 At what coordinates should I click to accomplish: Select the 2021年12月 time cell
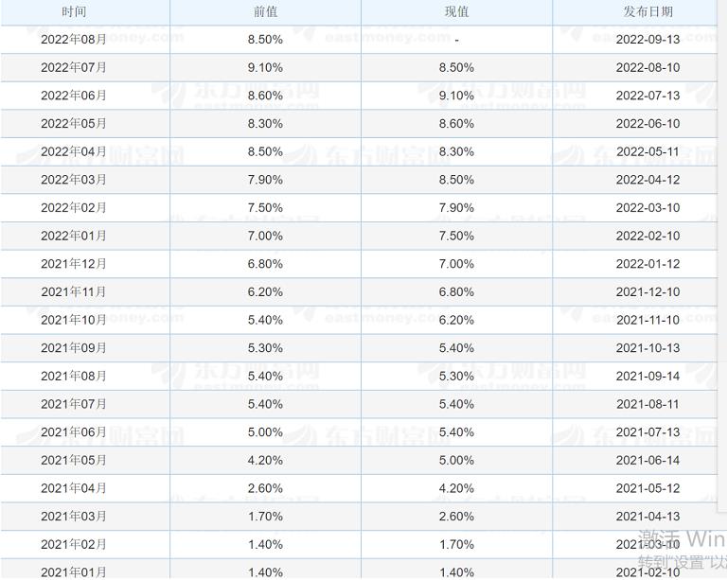pos(74,264)
